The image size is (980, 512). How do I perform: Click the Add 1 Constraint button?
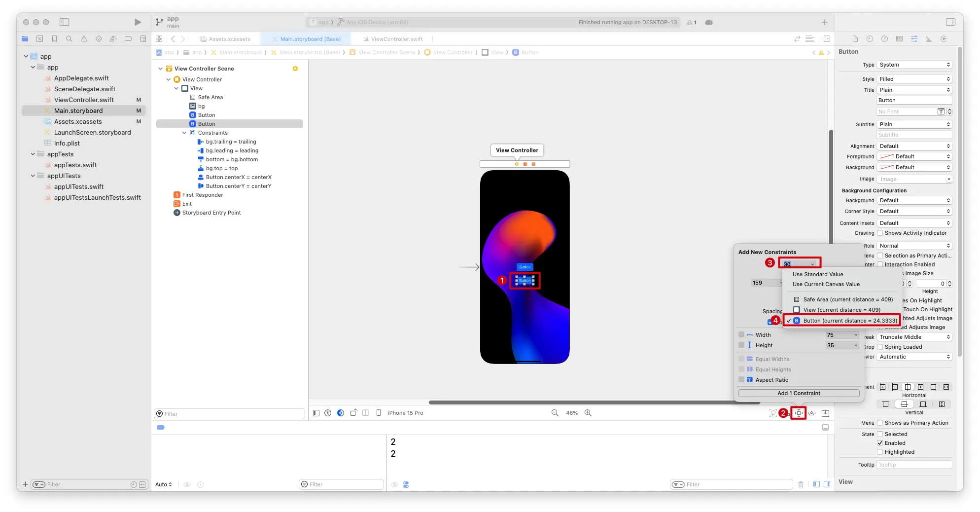coord(799,393)
